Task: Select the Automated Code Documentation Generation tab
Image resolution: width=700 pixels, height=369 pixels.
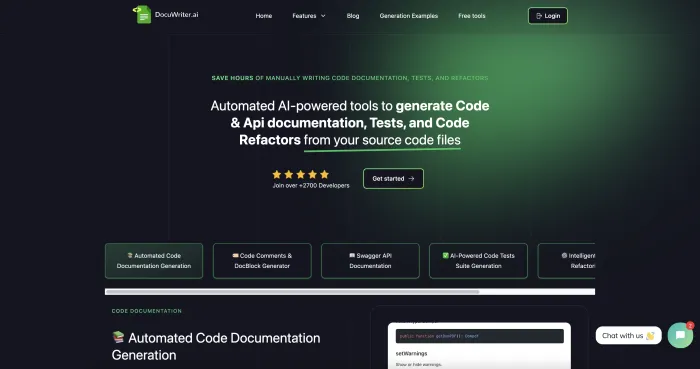Action: [154, 261]
